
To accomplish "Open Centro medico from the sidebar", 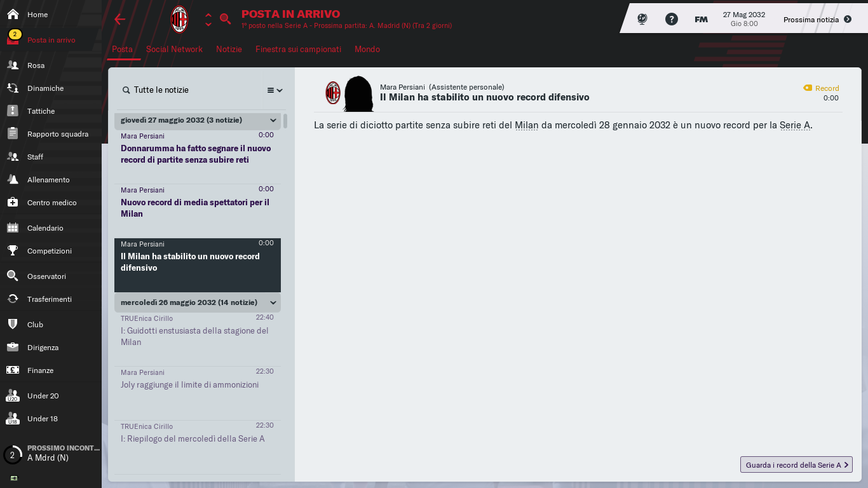I will (x=51, y=203).
